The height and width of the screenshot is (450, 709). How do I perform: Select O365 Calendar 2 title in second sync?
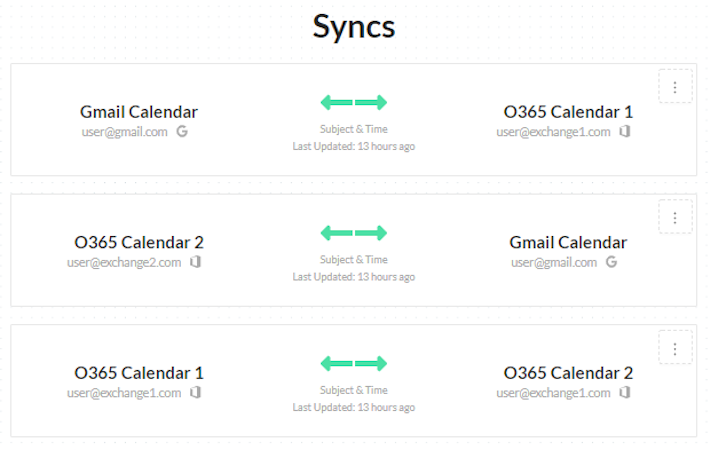click(x=139, y=242)
